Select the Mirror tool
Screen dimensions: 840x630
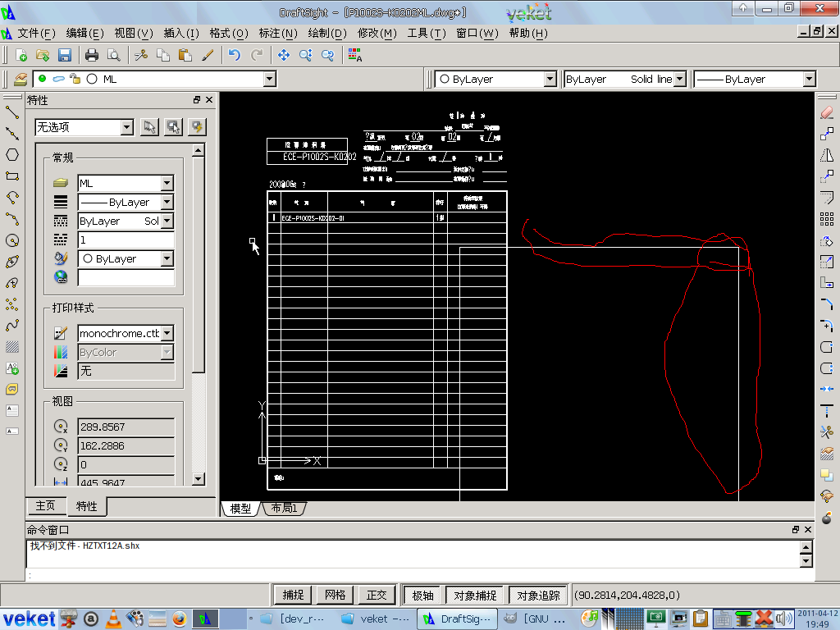[827, 155]
